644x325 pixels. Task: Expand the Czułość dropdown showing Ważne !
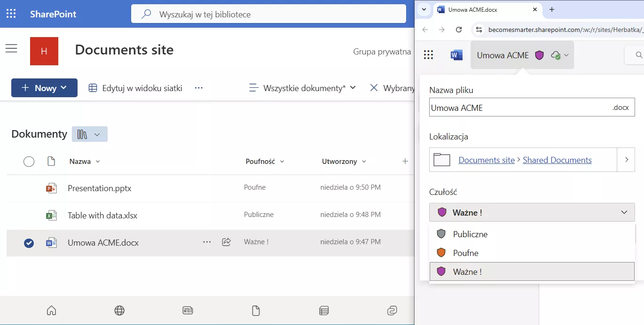532,212
